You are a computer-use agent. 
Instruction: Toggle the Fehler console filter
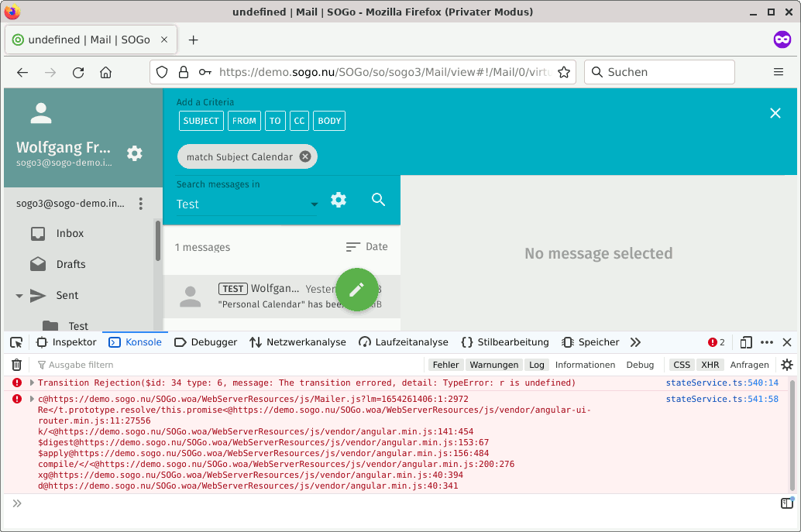[x=445, y=365]
